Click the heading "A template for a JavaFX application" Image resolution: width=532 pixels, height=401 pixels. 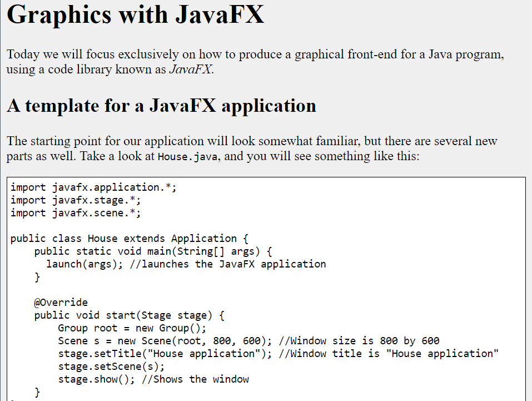162,106
